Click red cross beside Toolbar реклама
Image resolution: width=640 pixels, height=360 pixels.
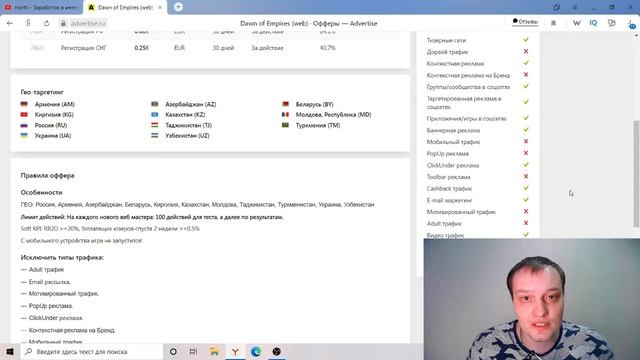point(526,176)
